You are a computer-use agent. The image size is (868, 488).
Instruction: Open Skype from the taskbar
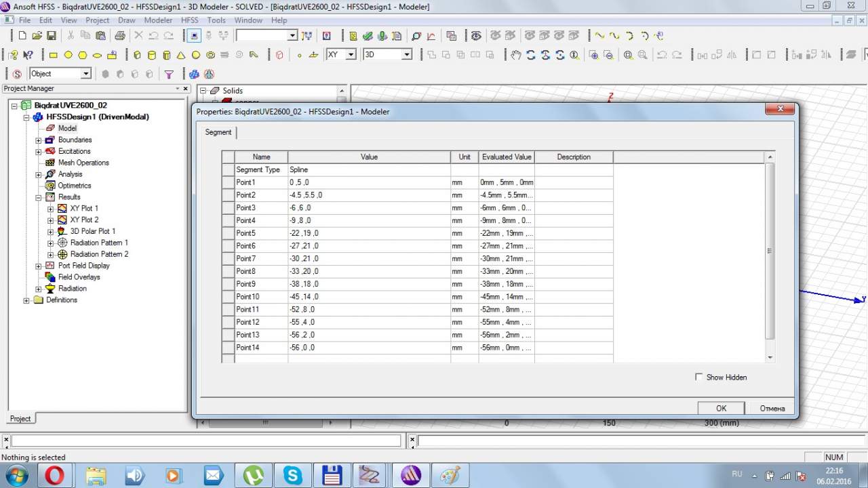(293, 475)
